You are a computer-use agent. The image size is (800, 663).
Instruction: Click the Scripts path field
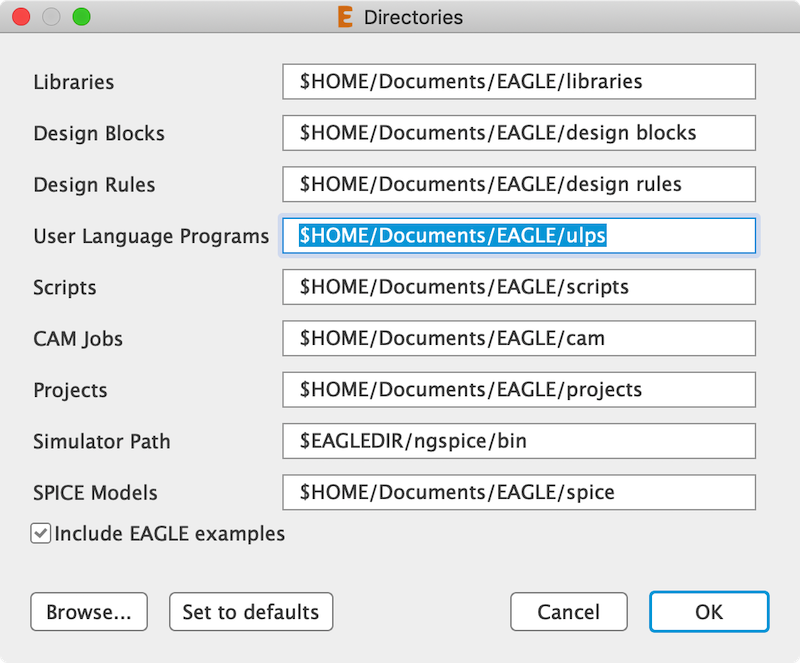[x=519, y=287]
